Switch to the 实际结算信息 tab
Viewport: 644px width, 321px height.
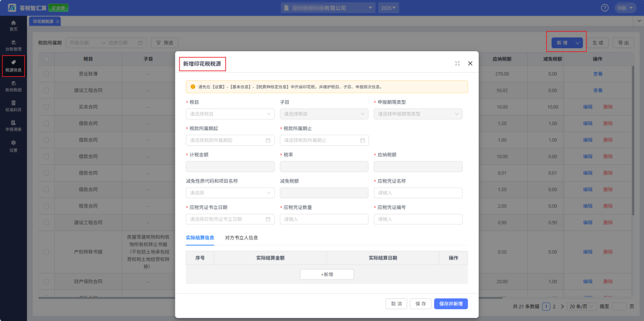[x=200, y=238]
